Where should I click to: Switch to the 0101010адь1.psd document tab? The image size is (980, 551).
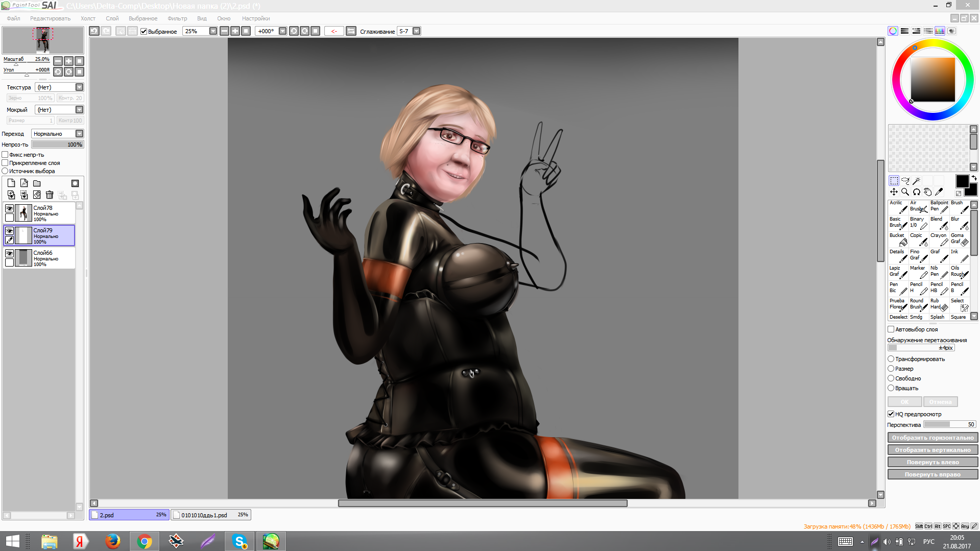tap(210, 515)
